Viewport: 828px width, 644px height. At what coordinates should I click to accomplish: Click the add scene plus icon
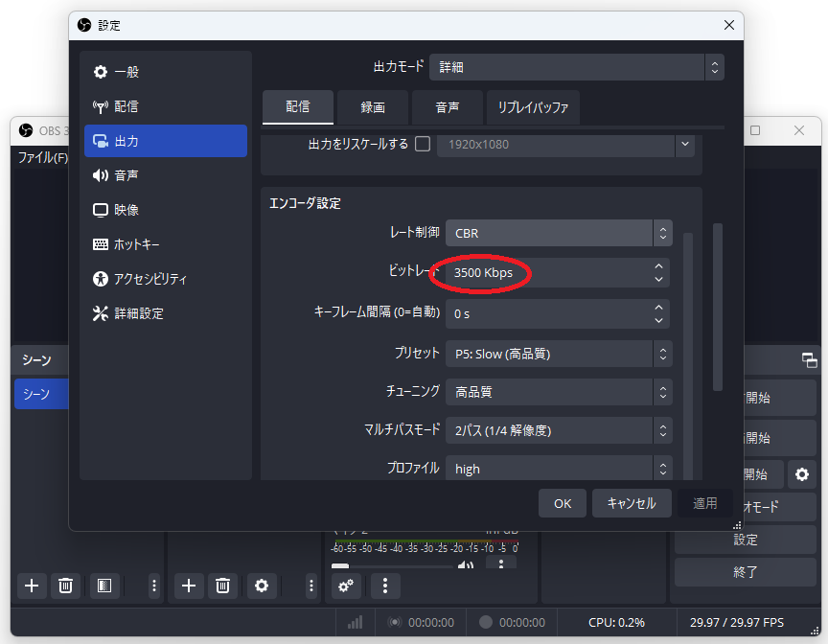32,586
